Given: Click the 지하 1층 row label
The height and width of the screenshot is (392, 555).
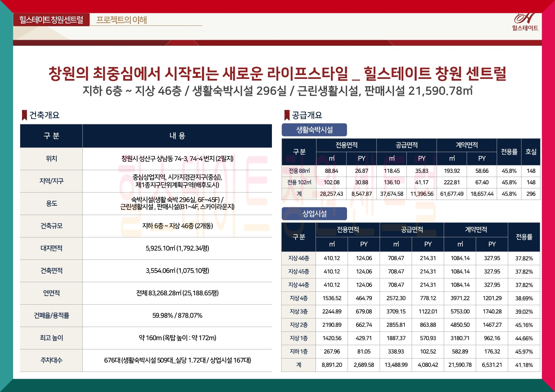Looking at the screenshot, I should [299, 352].
